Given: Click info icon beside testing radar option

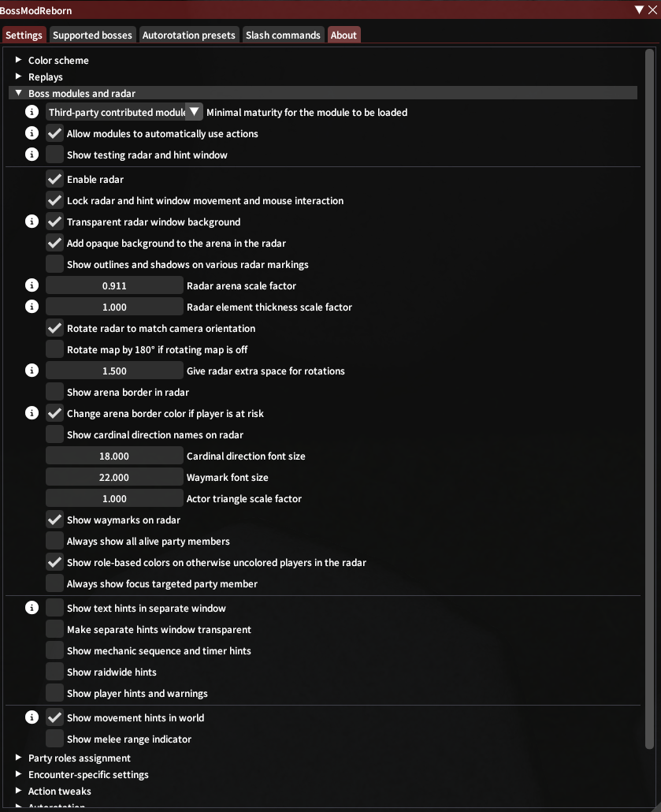Looking at the screenshot, I should tap(32, 155).
